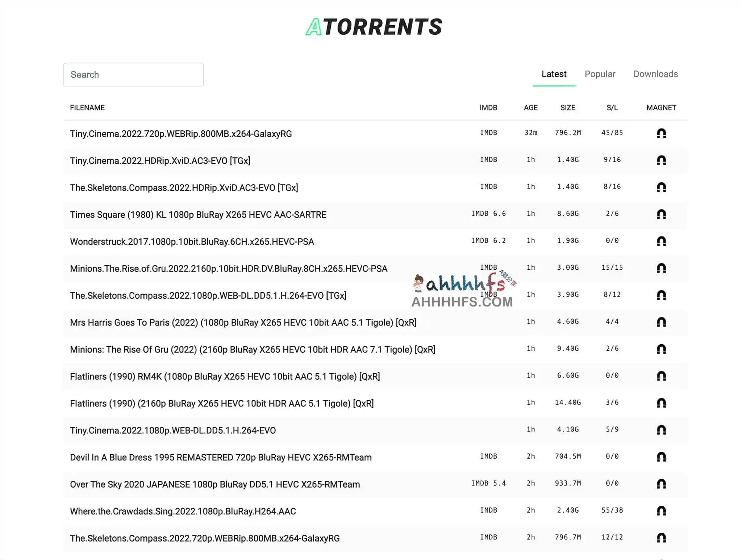742x560 pixels.
Task: Click the Search input field
Action: click(133, 75)
